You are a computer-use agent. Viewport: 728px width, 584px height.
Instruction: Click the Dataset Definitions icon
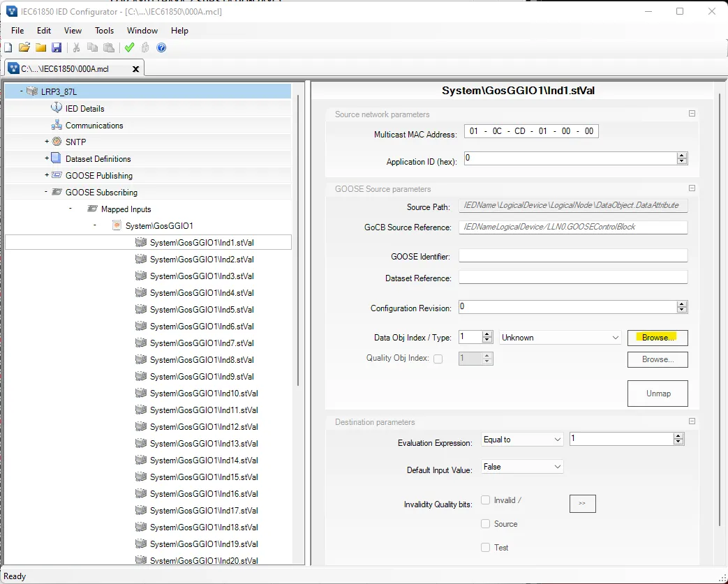coord(56,158)
